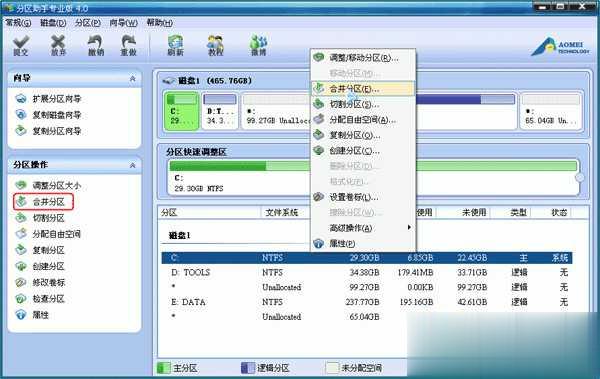This screenshot has width=600, height=379.
Task: Collapse the 向导 panel with its chevron
Action: tap(132, 78)
